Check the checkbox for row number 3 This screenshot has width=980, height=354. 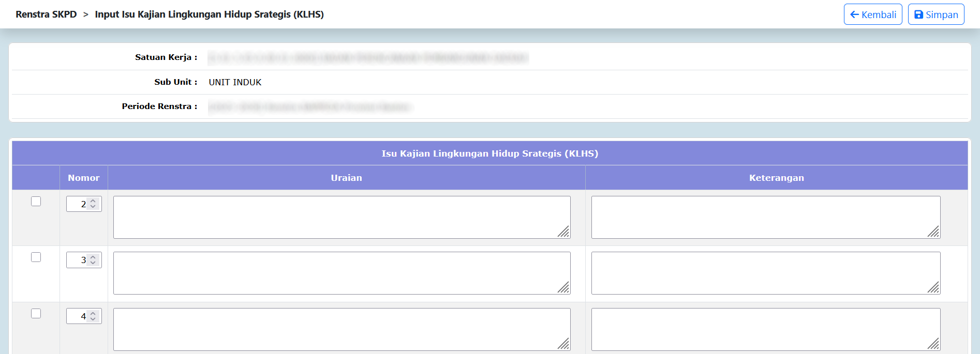click(x=36, y=257)
